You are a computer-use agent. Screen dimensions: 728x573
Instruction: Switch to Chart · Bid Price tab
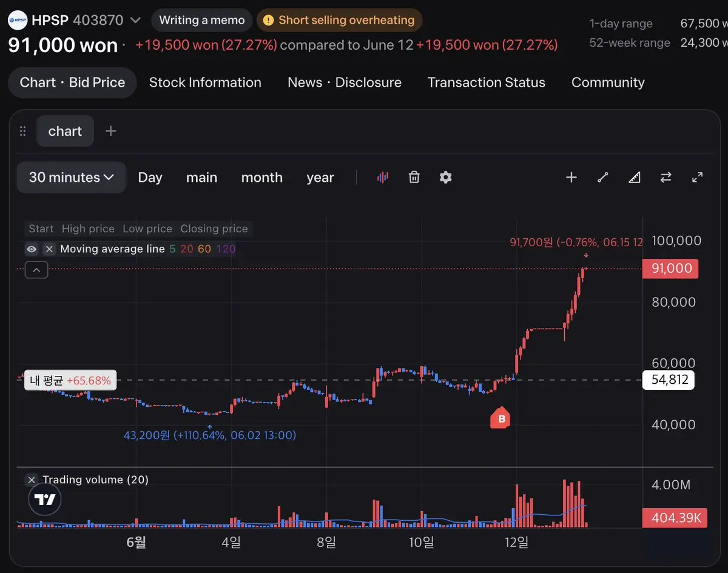point(72,82)
